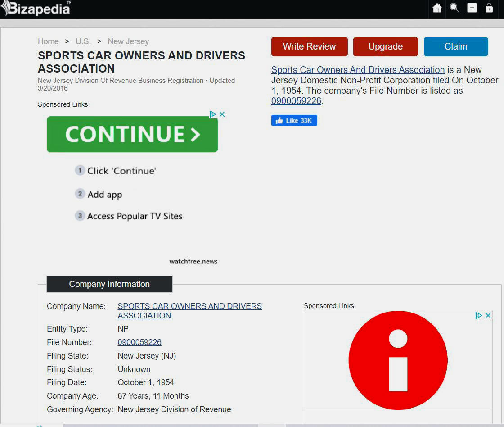504x427 pixels.
Task: Click the plus add icon in header
Action: (x=472, y=8)
